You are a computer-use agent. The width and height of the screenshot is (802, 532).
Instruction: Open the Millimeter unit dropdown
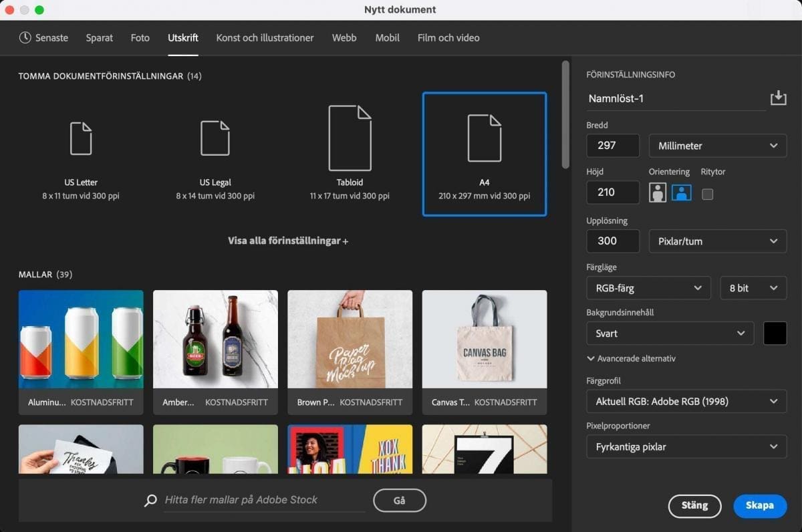pyautogui.click(x=718, y=146)
